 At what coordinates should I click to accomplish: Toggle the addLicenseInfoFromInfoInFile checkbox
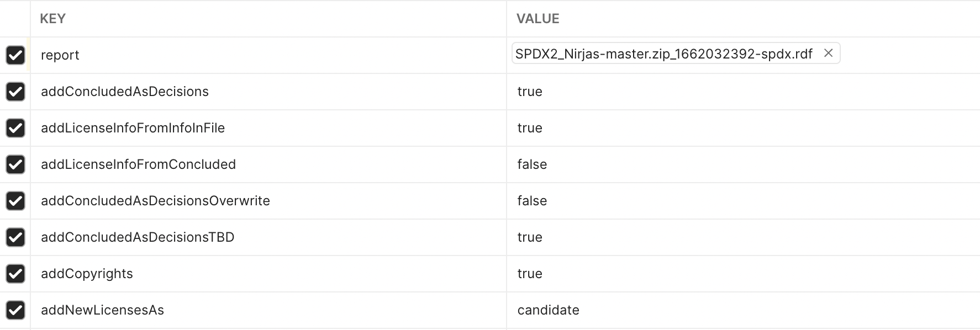(15, 128)
